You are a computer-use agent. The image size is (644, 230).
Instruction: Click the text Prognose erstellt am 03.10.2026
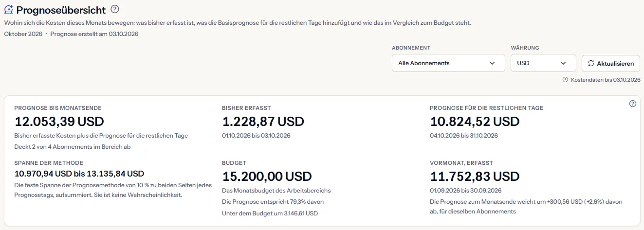coord(94,34)
